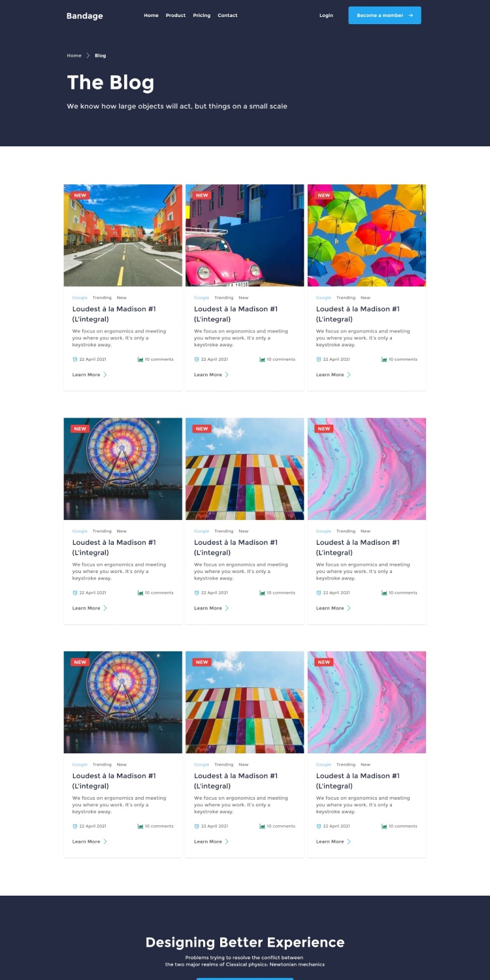Click the Bandage logo

point(84,16)
